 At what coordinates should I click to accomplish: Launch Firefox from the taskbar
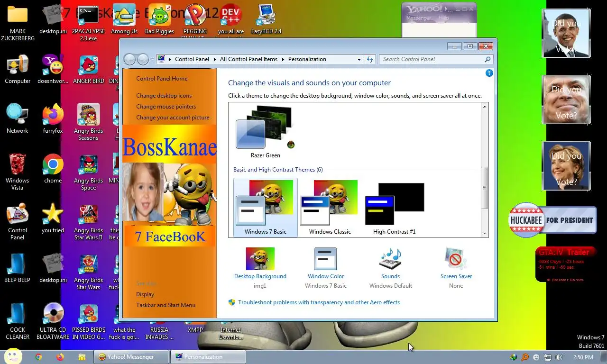point(60,357)
